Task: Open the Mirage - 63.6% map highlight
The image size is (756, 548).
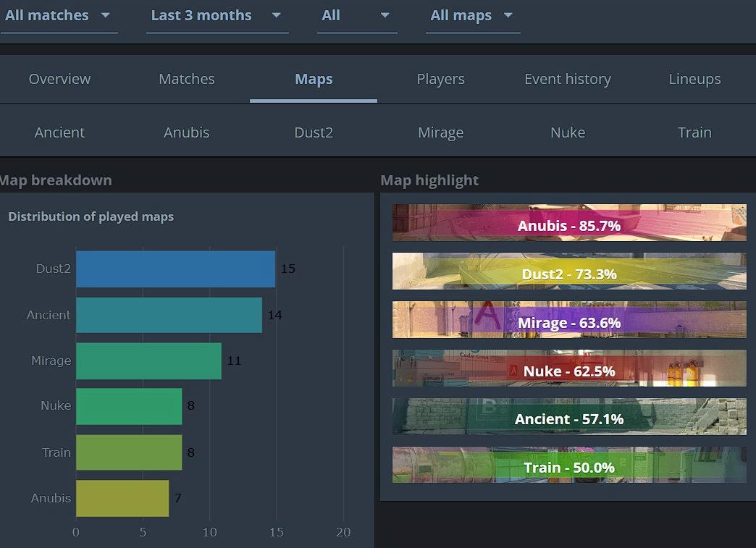Action: (x=569, y=319)
